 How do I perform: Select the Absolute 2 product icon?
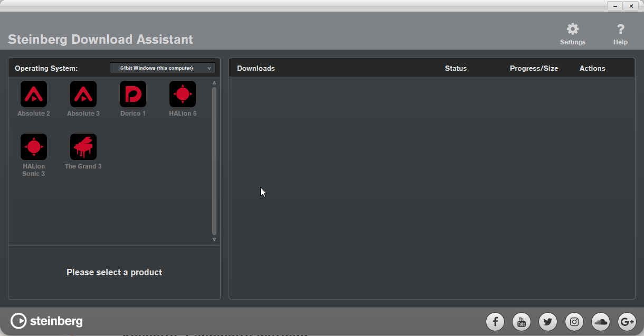(34, 94)
